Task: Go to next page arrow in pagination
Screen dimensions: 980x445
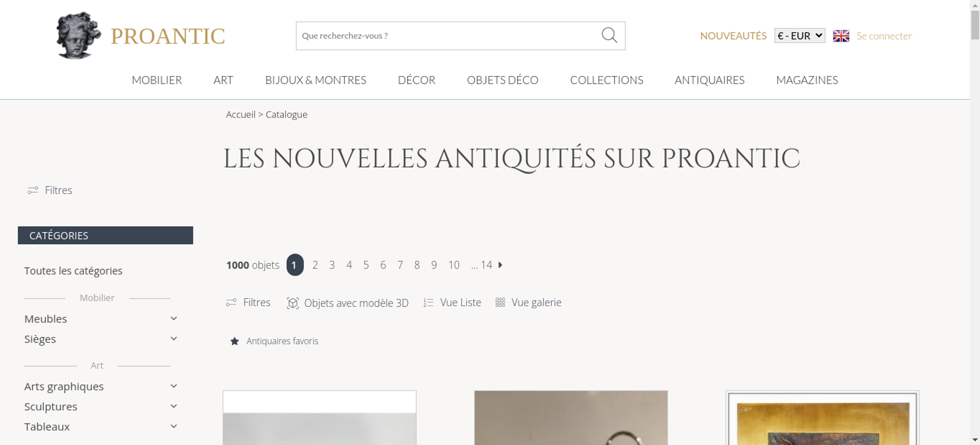Action: pyautogui.click(x=500, y=265)
